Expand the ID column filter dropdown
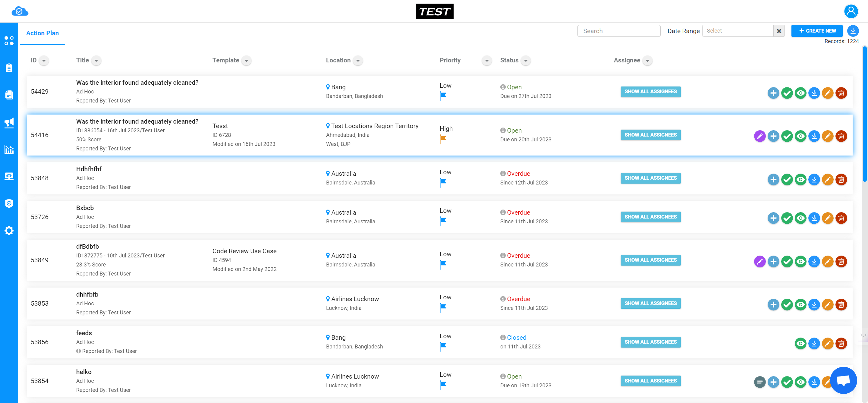Viewport: 868px width, 403px height. click(44, 61)
